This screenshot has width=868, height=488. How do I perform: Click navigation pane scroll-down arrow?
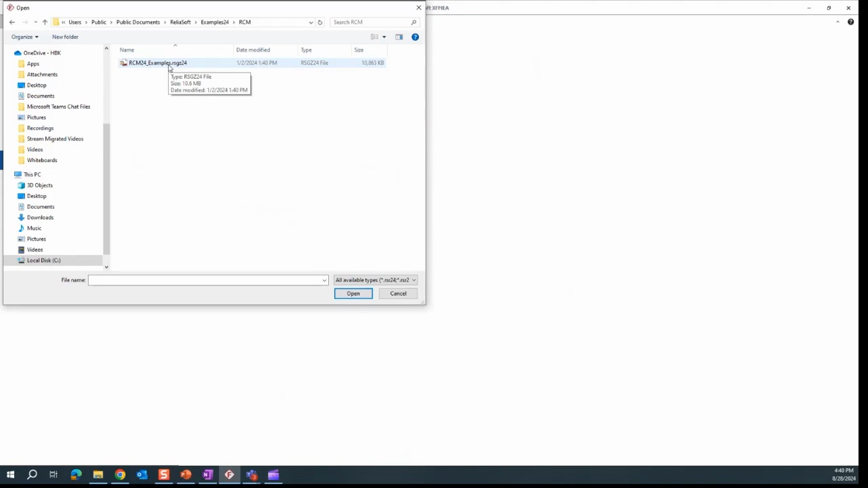(x=106, y=267)
